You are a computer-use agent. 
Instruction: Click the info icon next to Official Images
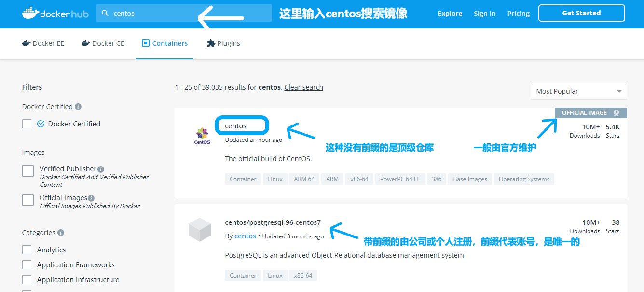coord(91,198)
